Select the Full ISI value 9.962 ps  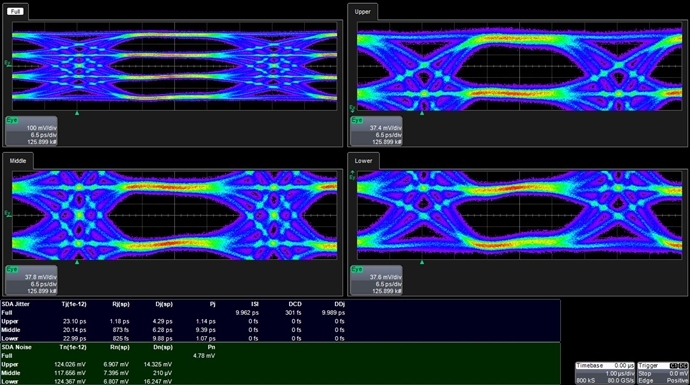pos(247,313)
